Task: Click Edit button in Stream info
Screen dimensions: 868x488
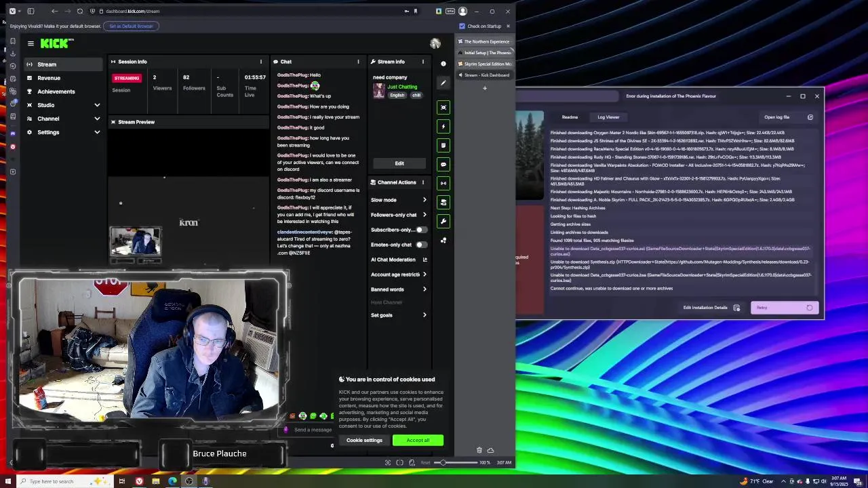Action: [399, 163]
